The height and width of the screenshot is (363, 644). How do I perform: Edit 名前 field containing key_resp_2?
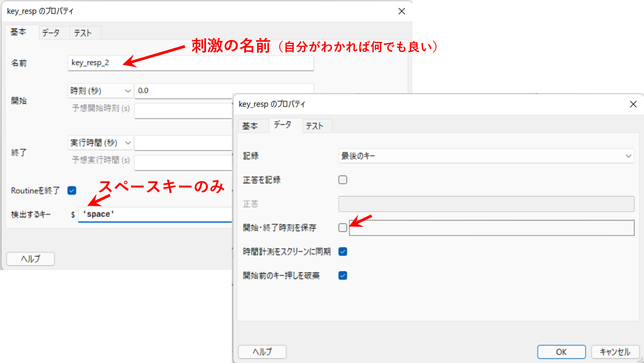click(191, 63)
